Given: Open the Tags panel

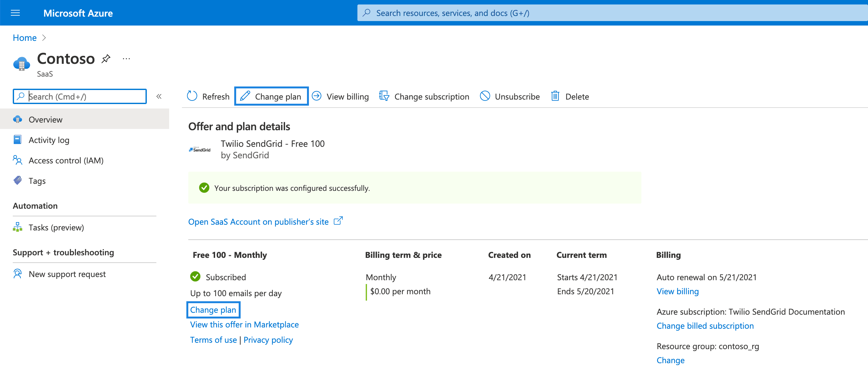Looking at the screenshot, I should 37,181.
